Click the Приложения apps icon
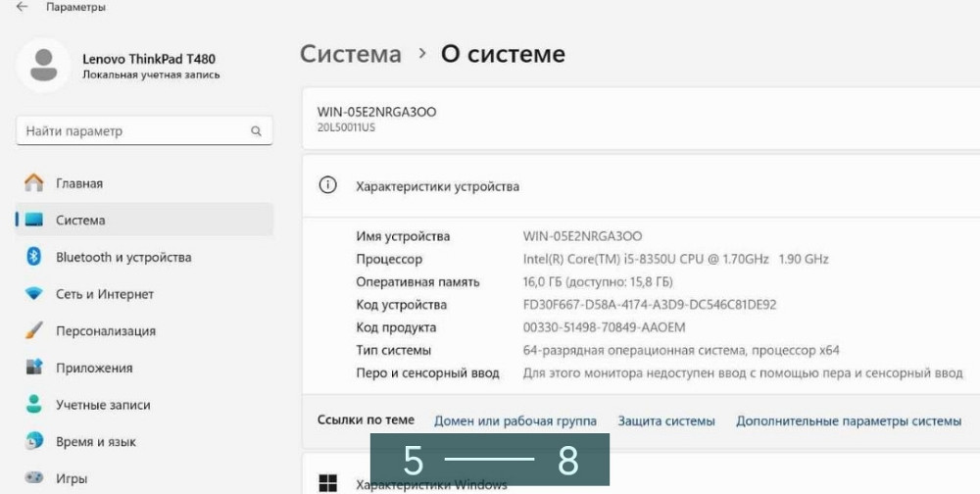The image size is (980, 494). (x=33, y=368)
